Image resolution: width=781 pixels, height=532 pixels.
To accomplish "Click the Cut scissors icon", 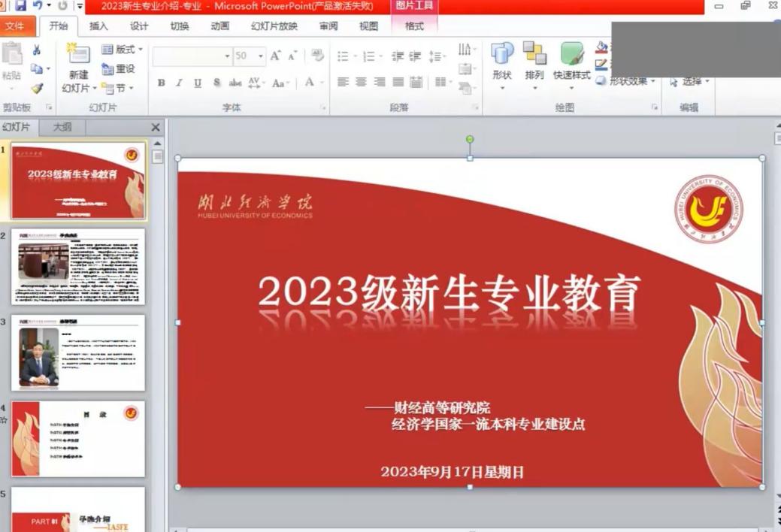I will point(36,50).
